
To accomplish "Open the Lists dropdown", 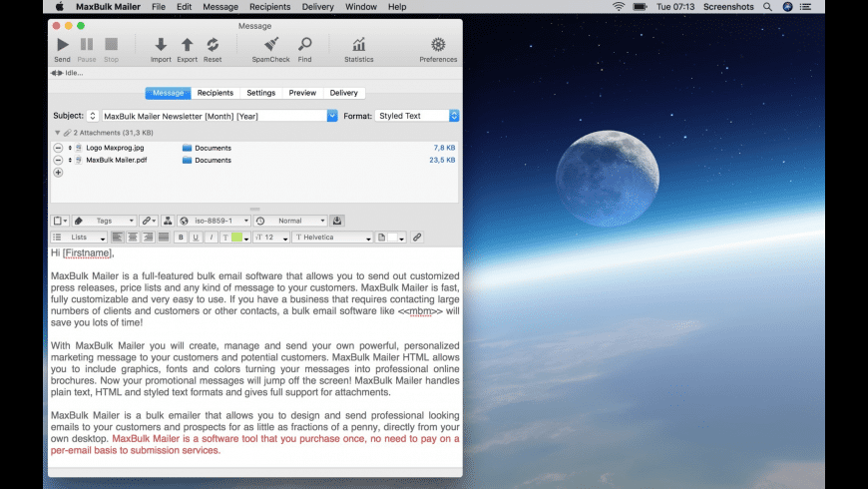I will [79, 238].
